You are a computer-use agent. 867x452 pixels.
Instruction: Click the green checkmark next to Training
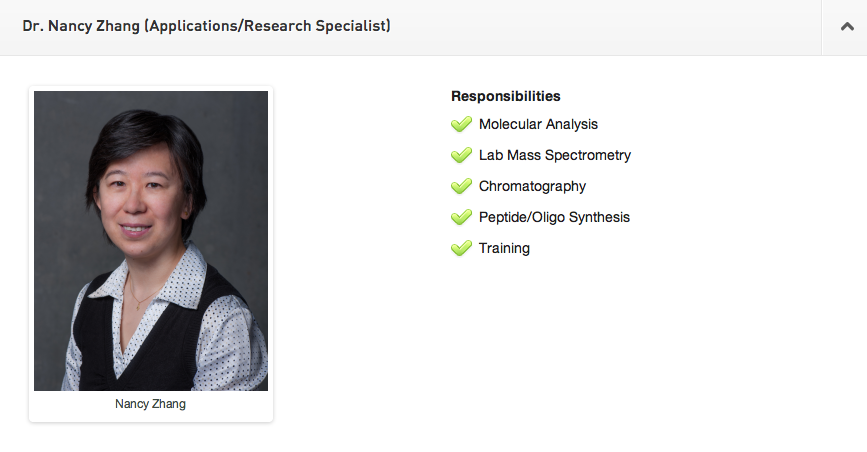[461, 248]
